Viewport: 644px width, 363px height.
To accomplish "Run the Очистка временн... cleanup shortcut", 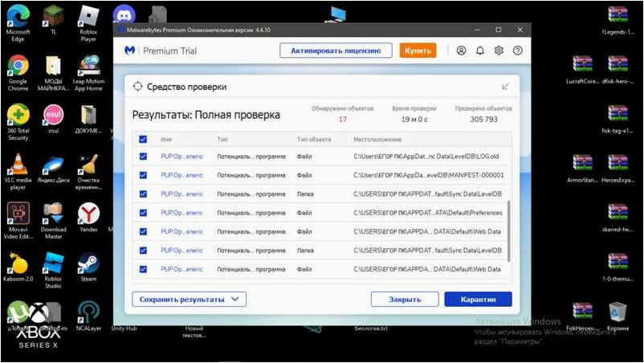I will click(x=88, y=172).
